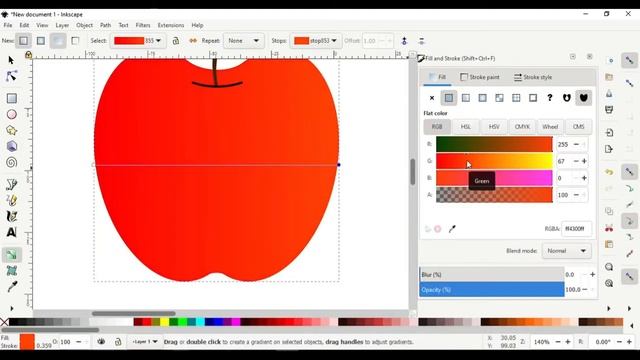Image resolution: width=640 pixels, height=360 pixels.
Task: Select the Star polygon tool
Action: (11, 130)
